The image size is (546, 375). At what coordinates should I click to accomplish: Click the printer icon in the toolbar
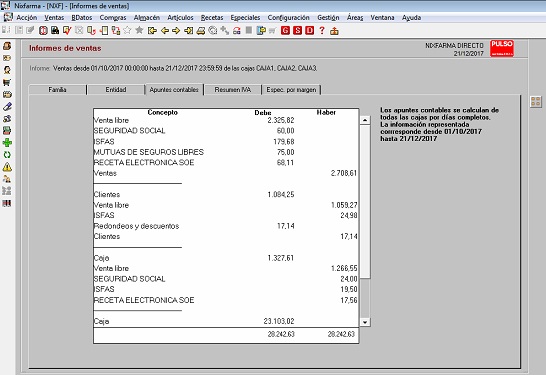click(x=201, y=31)
